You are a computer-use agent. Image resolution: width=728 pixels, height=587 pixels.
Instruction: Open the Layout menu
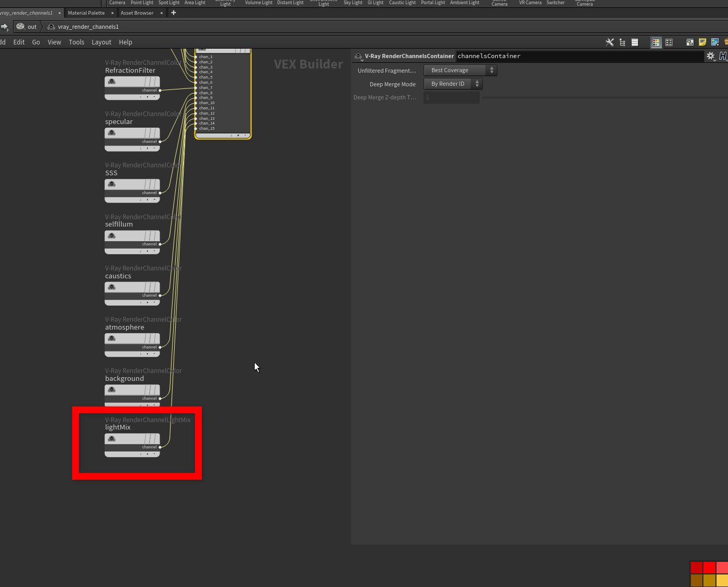click(101, 42)
